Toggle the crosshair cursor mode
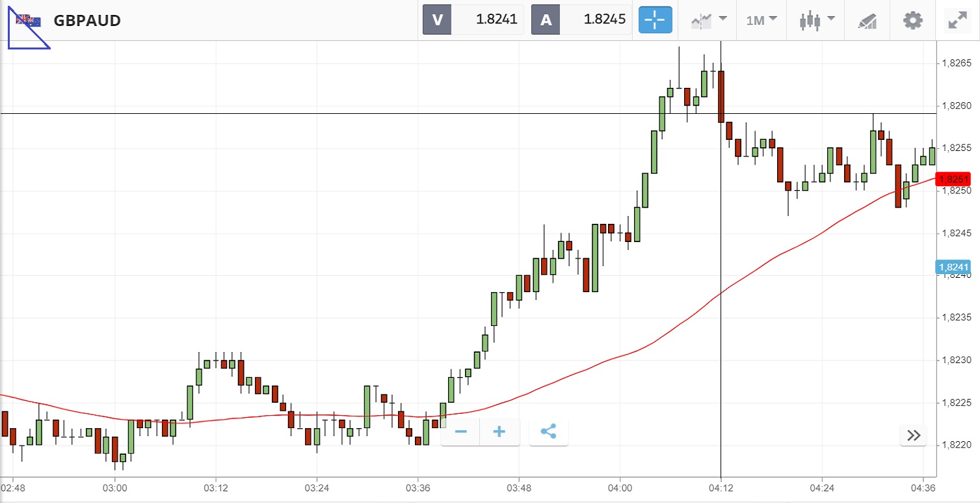980x503 pixels. tap(655, 20)
